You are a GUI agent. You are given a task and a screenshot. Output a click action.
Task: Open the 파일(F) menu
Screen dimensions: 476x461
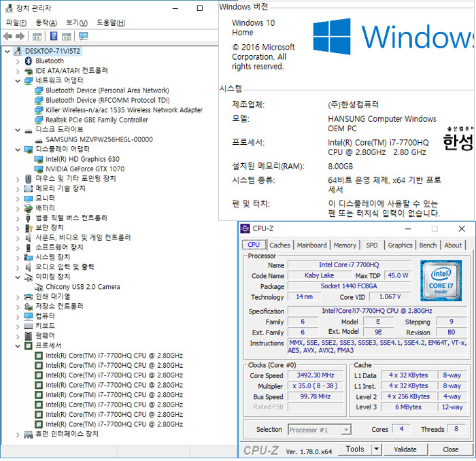point(16,22)
